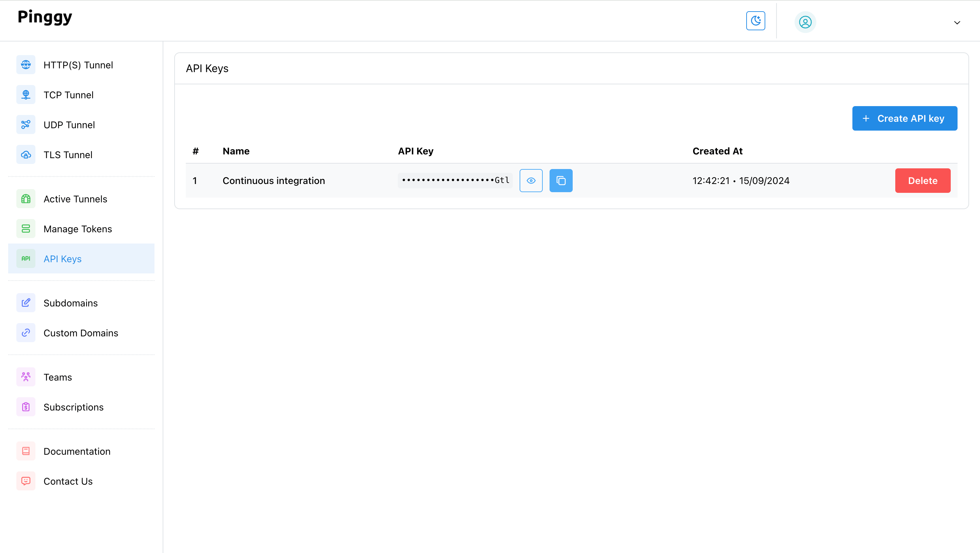This screenshot has width=980, height=553.
Task: Click the TLS Tunnel icon in sidebar
Action: pos(25,154)
